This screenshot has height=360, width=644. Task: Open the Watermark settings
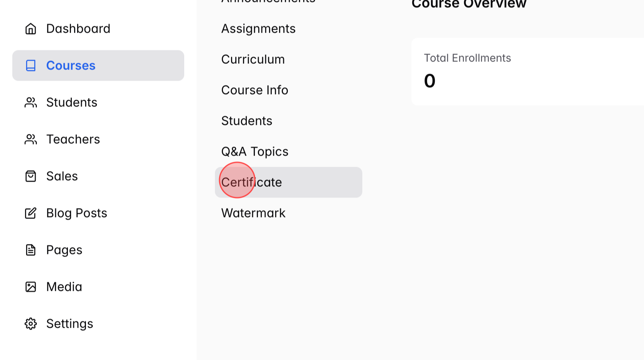[x=253, y=213]
